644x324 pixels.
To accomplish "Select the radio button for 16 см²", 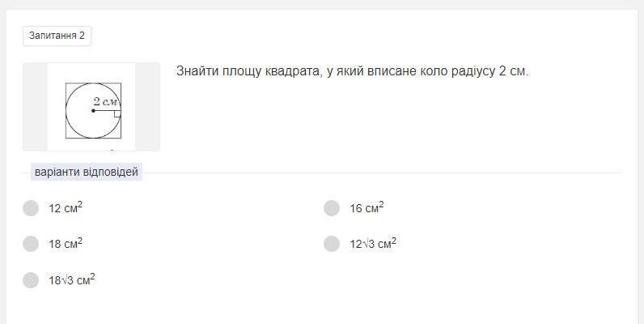I will point(331,208).
